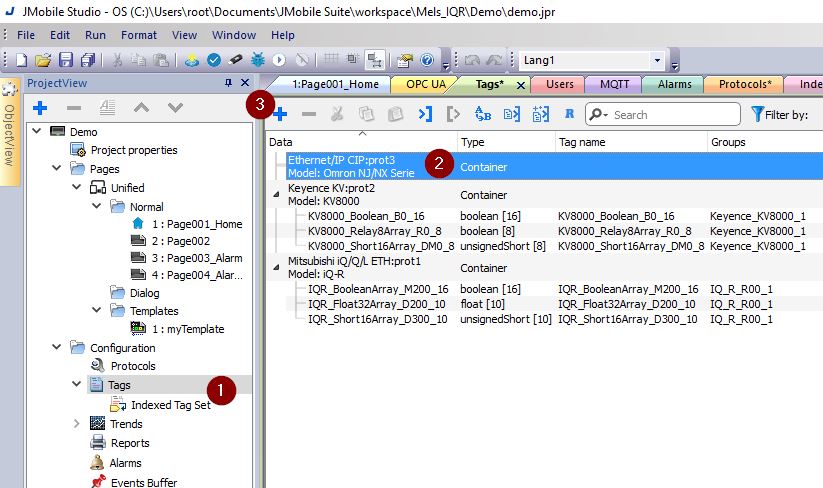Click the Import tags arrow icon
Image resolution: width=823 pixels, height=488 pixels.
425,114
